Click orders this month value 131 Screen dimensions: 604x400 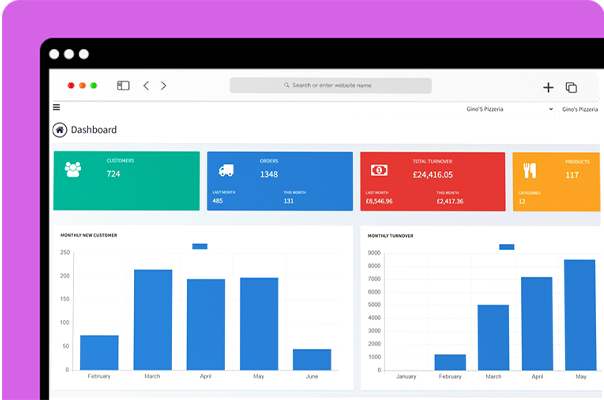289,201
